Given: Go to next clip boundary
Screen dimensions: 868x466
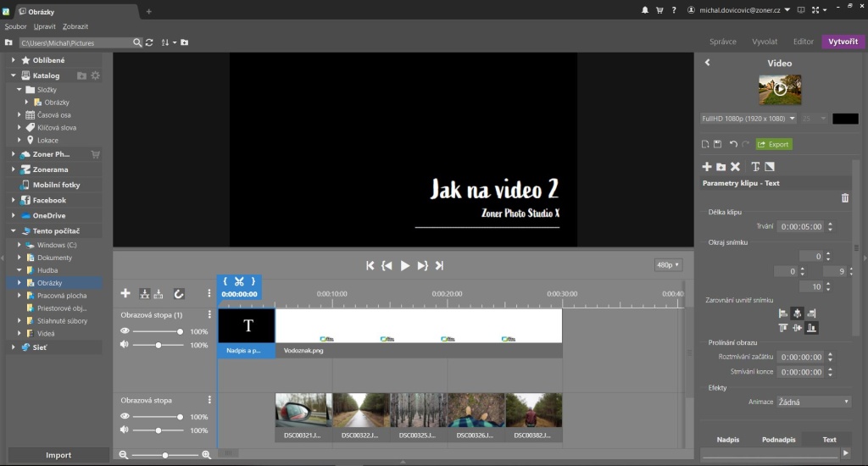Looking at the screenshot, I should [422, 266].
